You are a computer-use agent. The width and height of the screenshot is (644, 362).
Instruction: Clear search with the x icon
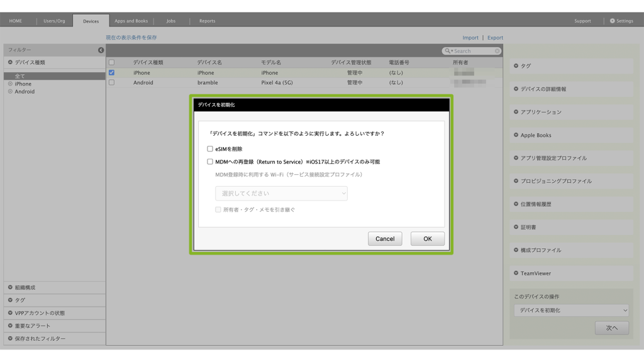(x=497, y=51)
